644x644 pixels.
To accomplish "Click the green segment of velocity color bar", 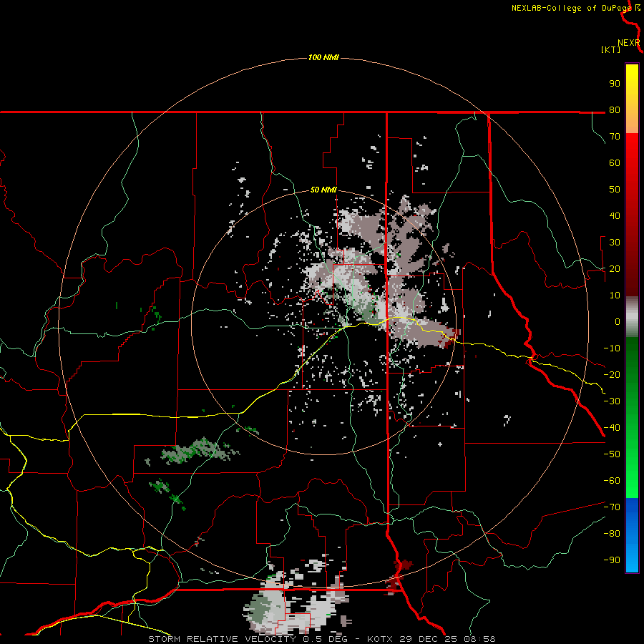I will pos(632,417).
